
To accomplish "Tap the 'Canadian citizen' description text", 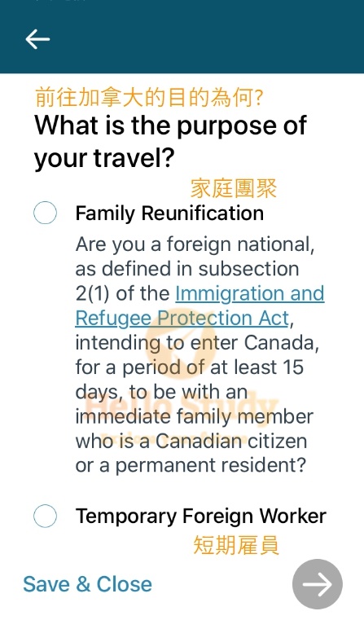I will [x=231, y=441].
